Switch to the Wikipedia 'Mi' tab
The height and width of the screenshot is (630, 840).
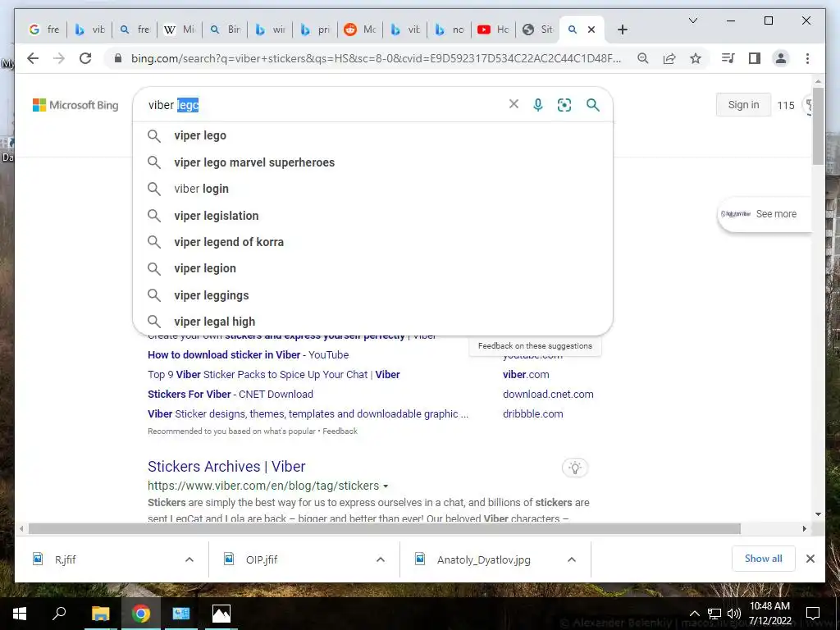(180, 30)
